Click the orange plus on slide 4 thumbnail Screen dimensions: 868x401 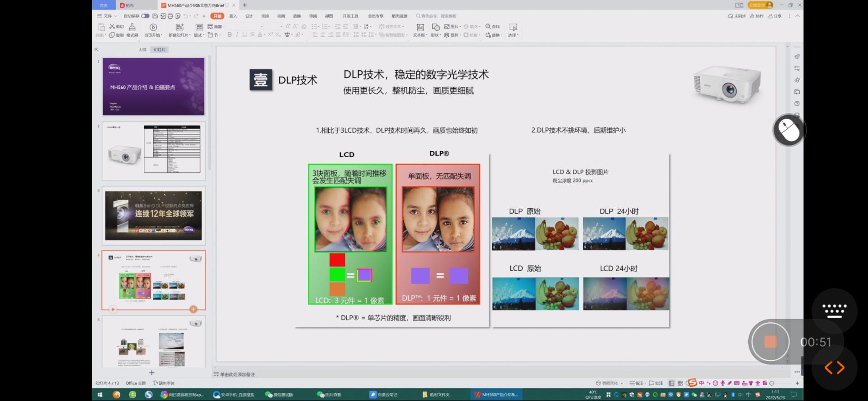193,309
